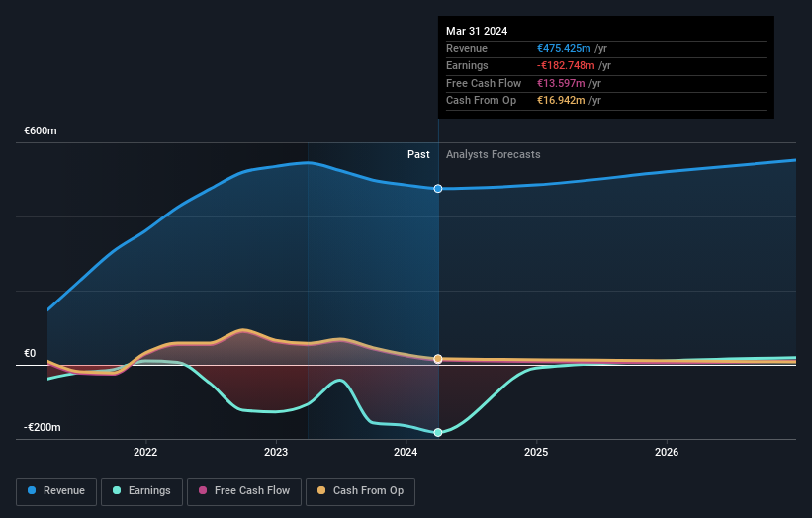The image size is (812, 518).
Task: Toggle the Revenue legend button
Action: pos(56,491)
